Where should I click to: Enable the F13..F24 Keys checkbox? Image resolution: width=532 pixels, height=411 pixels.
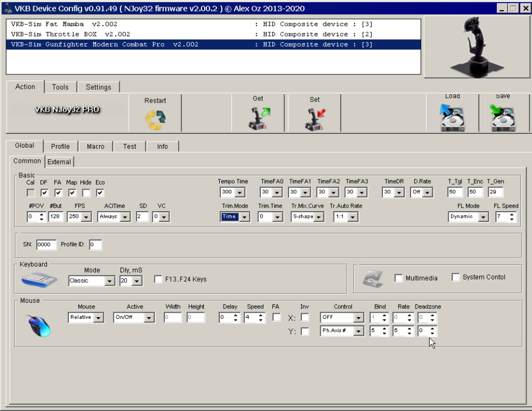pyautogui.click(x=158, y=279)
